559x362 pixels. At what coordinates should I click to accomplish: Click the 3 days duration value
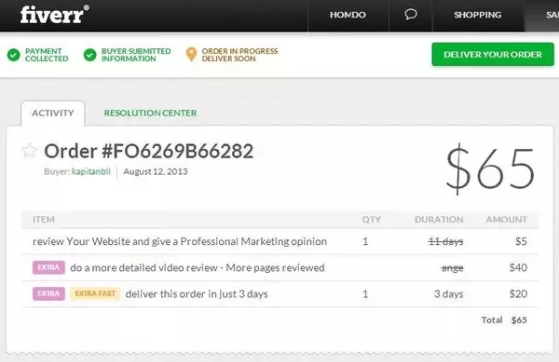(x=448, y=294)
